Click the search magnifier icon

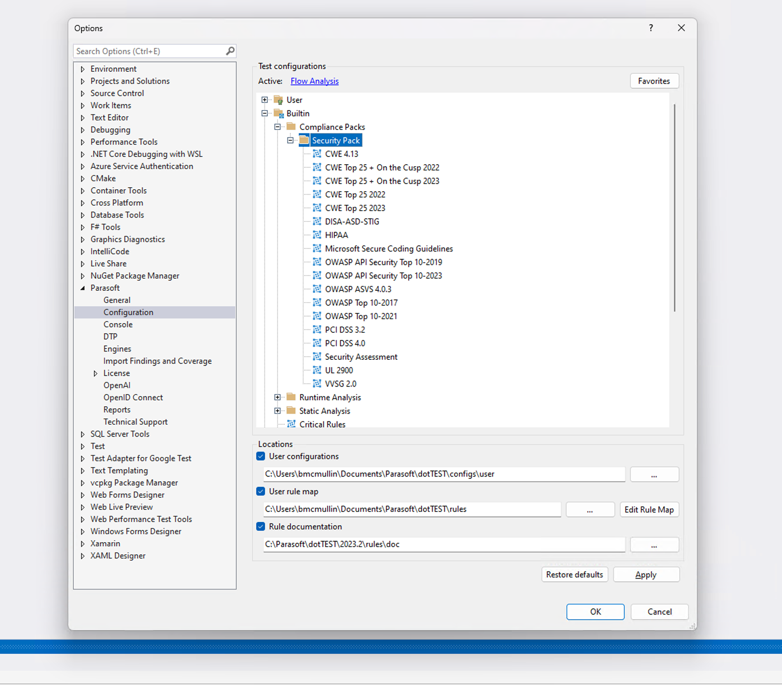(x=230, y=51)
